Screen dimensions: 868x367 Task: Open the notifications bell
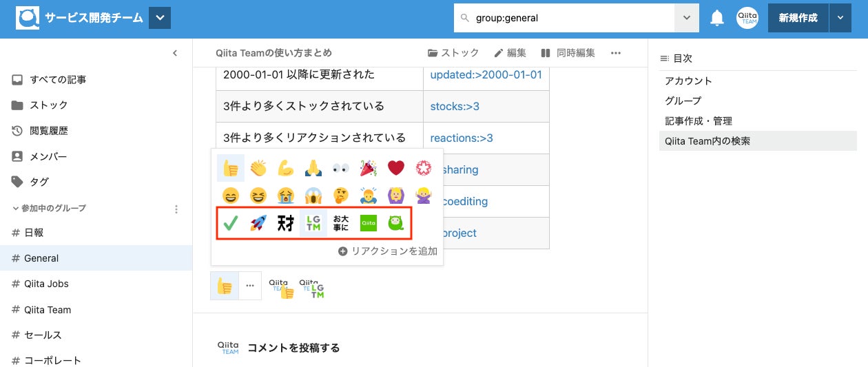[717, 18]
